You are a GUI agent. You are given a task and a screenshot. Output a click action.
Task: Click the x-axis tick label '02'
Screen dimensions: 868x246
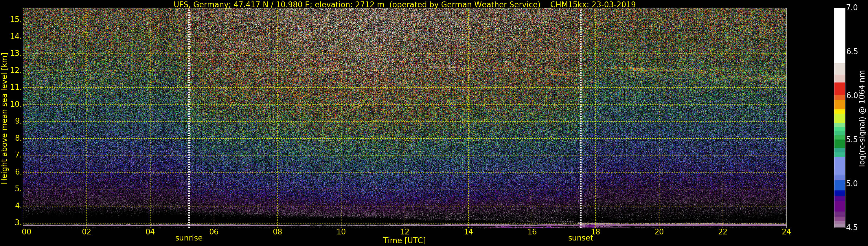(87, 232)
